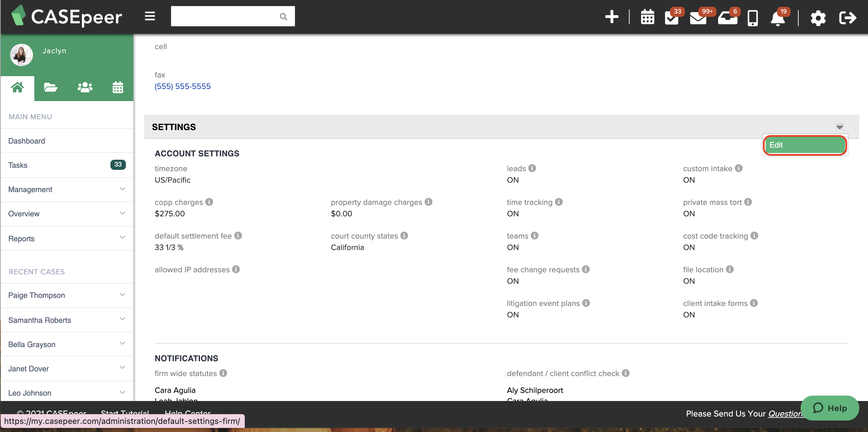Open tasks via the checkmark icon showing 33
The width and height of the screenshot is (868, 432).
click(672, 18)
